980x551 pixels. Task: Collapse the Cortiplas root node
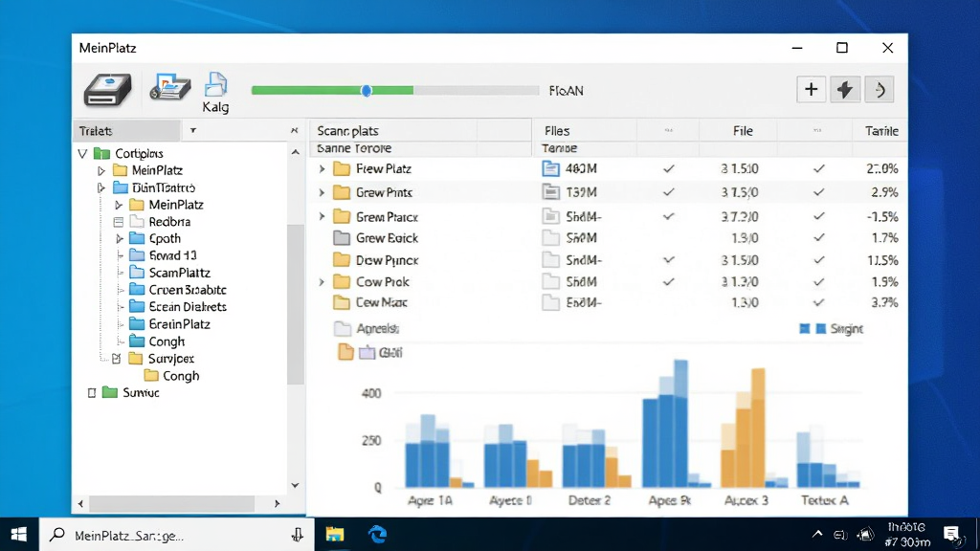(82, 153)
